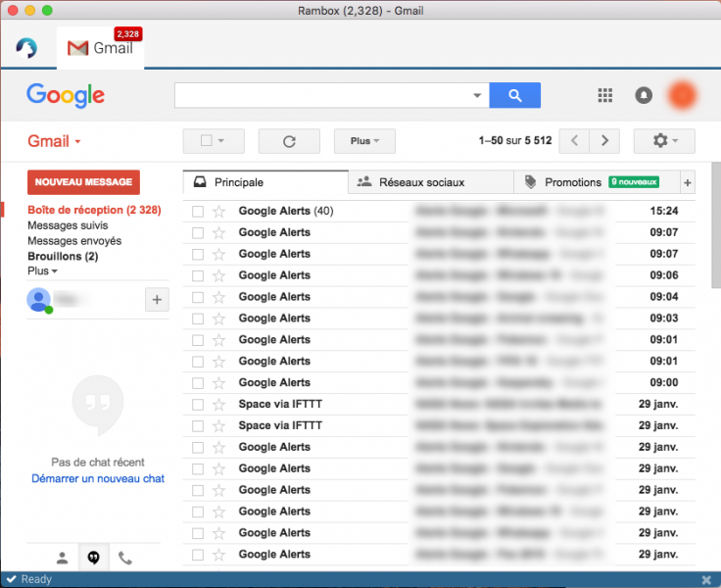
Task: Open the Google Alerts 09:01 Fi message
Action: point(439,362)
